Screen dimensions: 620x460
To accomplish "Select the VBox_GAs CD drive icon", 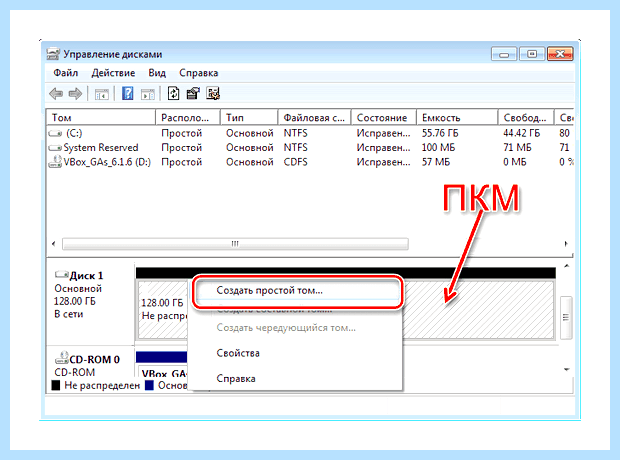I will pos(55,162).
